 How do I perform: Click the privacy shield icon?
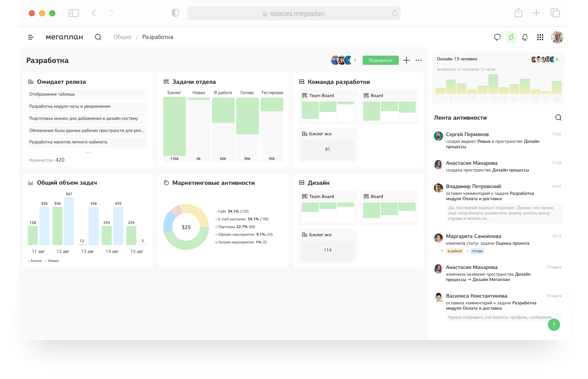coord(175,13)
